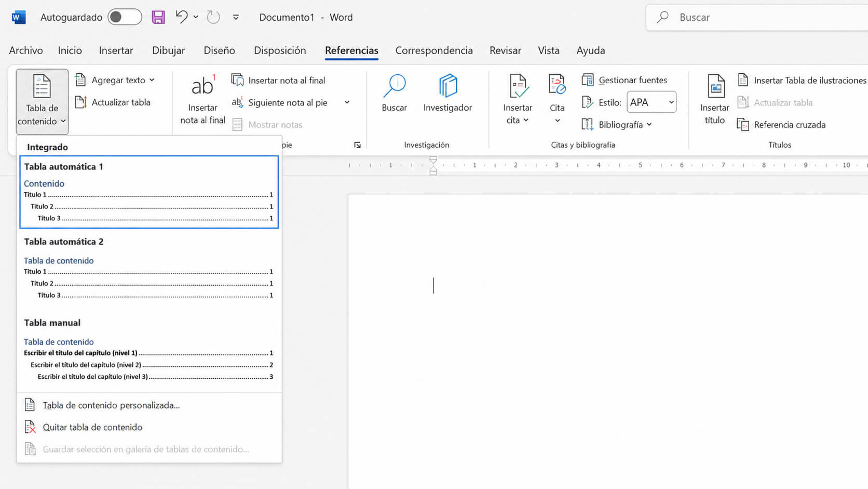This screenshot has width=868, height=489.
Task: Open the Disposición tab
Action: (x=280, y=50)
